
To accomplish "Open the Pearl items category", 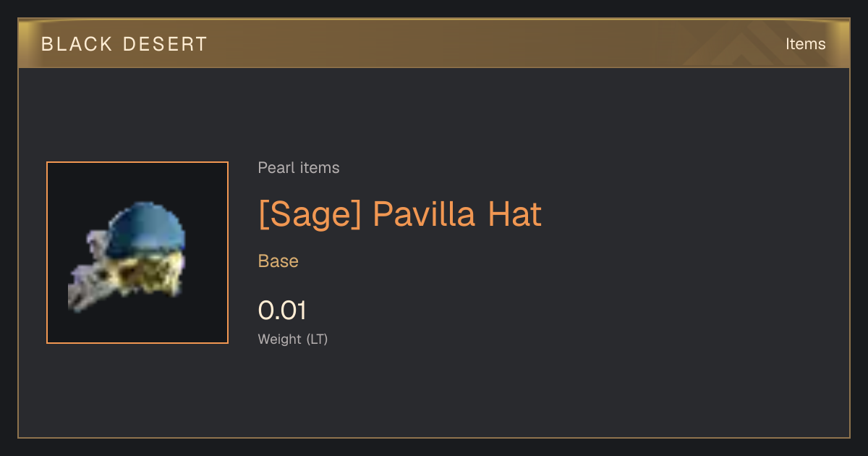I will click(299, 168).
